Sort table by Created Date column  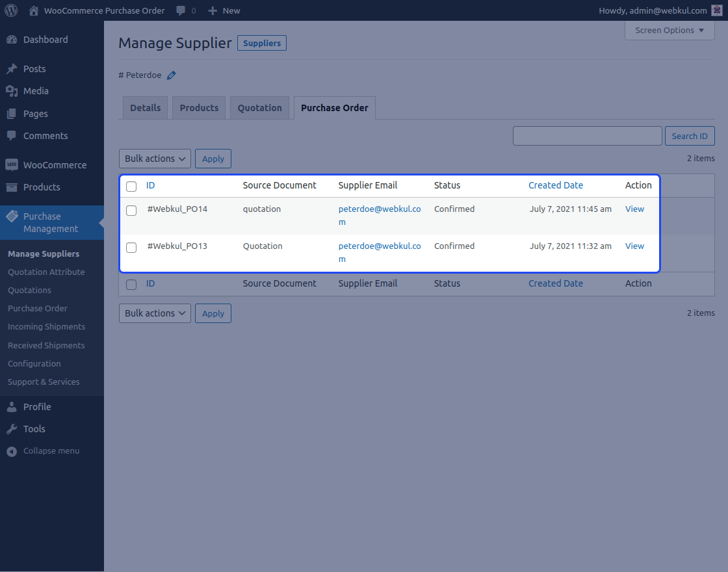[x=556, y=185]
